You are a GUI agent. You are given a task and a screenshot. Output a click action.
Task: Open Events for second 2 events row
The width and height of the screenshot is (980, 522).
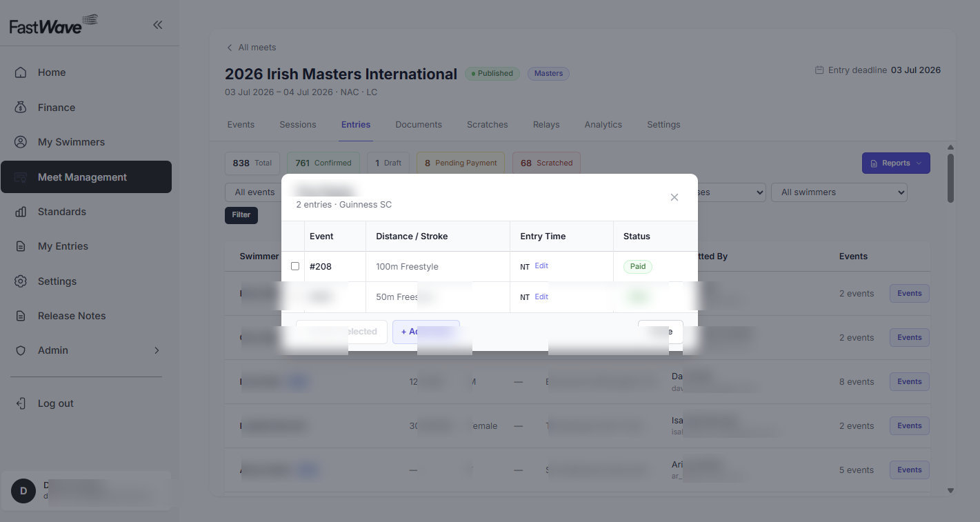coord(909,338)
